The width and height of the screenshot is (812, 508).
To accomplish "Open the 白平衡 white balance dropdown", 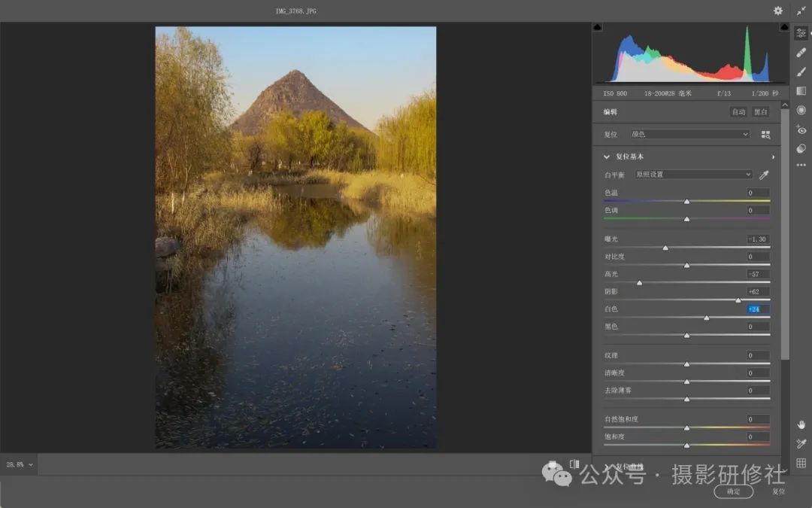I will coord(693,174).
